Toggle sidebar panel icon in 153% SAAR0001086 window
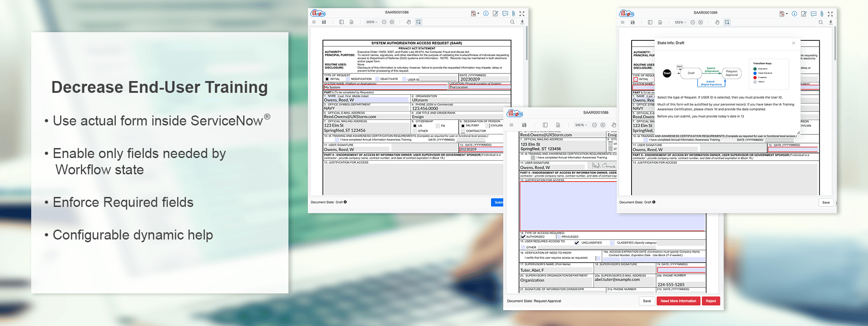This screenshot has height=326, width=868. click(x=341, y=22)
